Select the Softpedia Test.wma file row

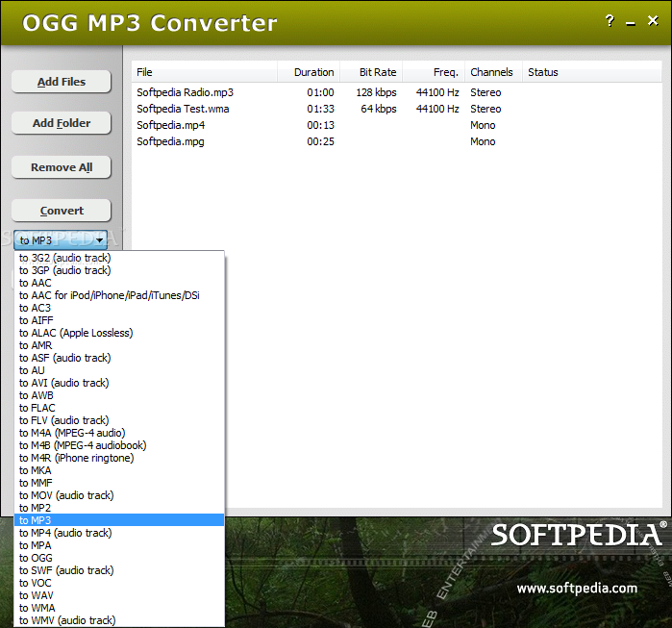pos(396,109)
